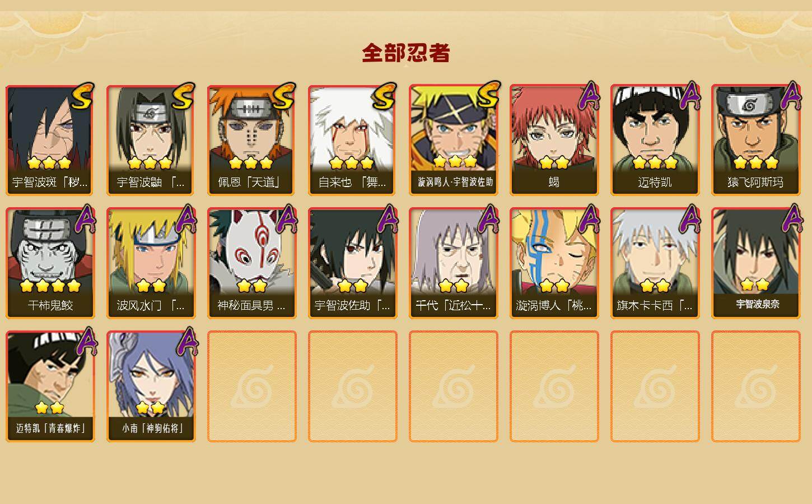This screenshot has width=812, height=504.
Task: Select the 宇智波斑 ninja card
Action: pyautogui.click(x=50, y=140)
